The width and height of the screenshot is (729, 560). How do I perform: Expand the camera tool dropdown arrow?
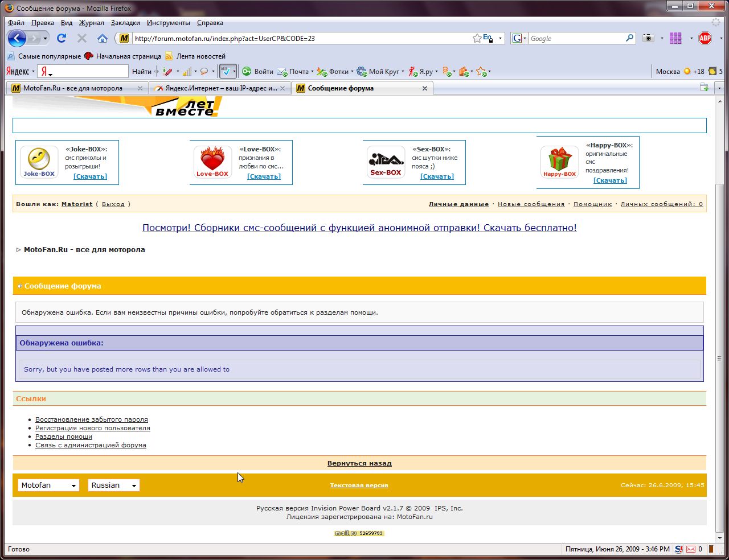[x=662, y=38]
